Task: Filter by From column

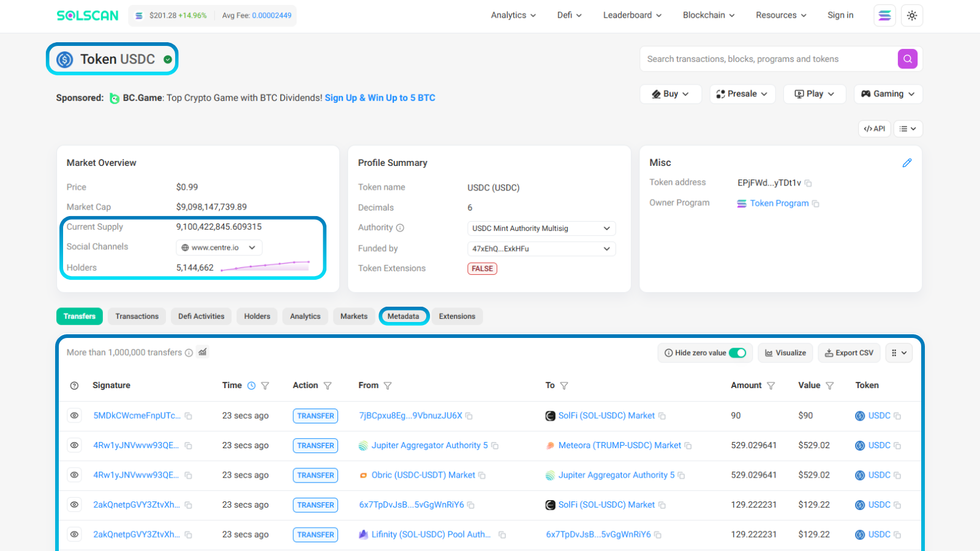Action: [x=388, y=386]
